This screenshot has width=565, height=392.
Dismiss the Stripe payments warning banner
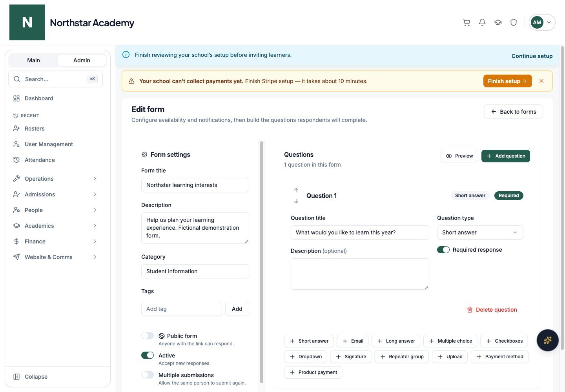pos(541,81)
